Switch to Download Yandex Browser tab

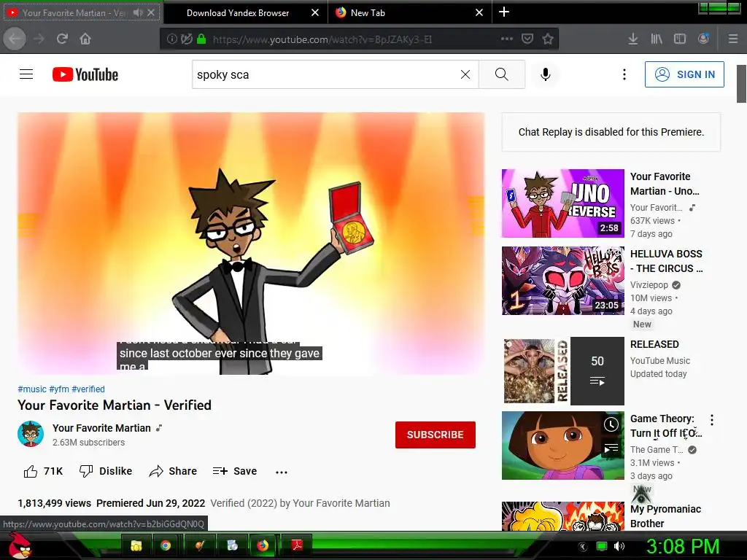pyautogui.click(x=238, y=13)
